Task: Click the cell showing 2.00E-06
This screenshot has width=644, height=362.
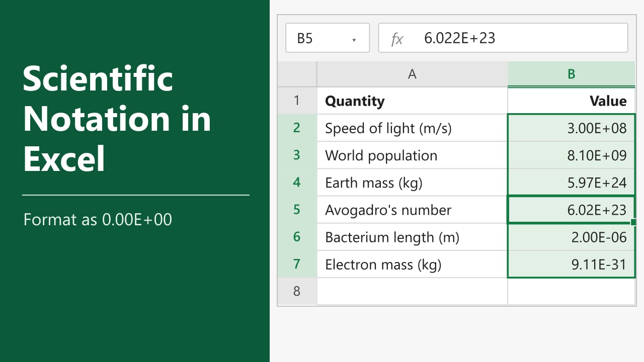Action: (x=571, y=237)
